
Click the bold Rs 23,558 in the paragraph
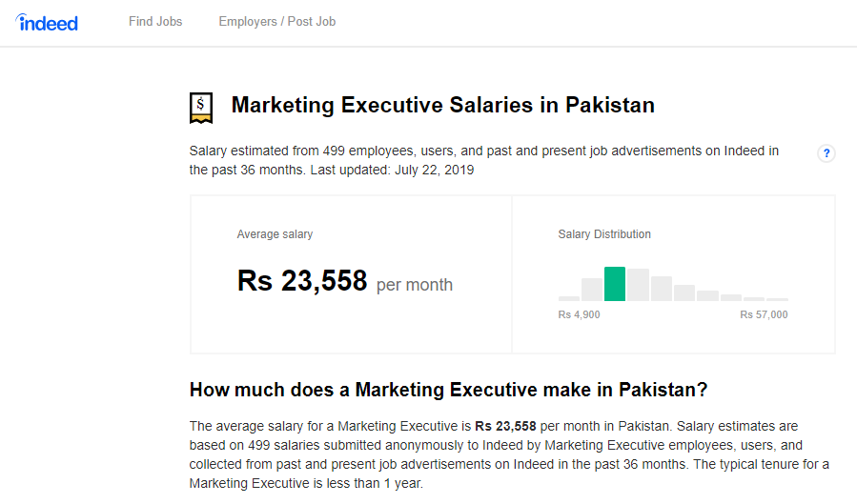point(505,426)
